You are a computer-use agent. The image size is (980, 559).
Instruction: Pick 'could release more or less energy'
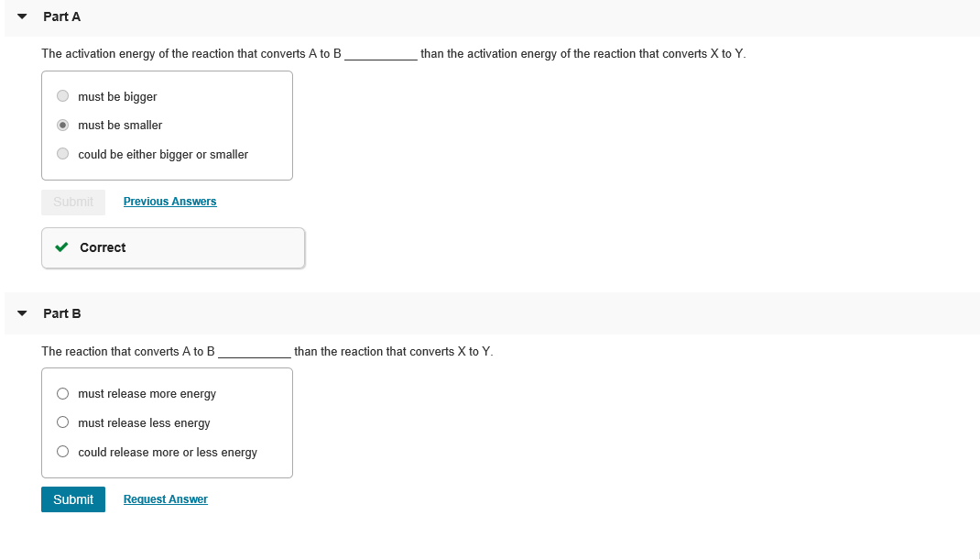click(x=62, y=452)
